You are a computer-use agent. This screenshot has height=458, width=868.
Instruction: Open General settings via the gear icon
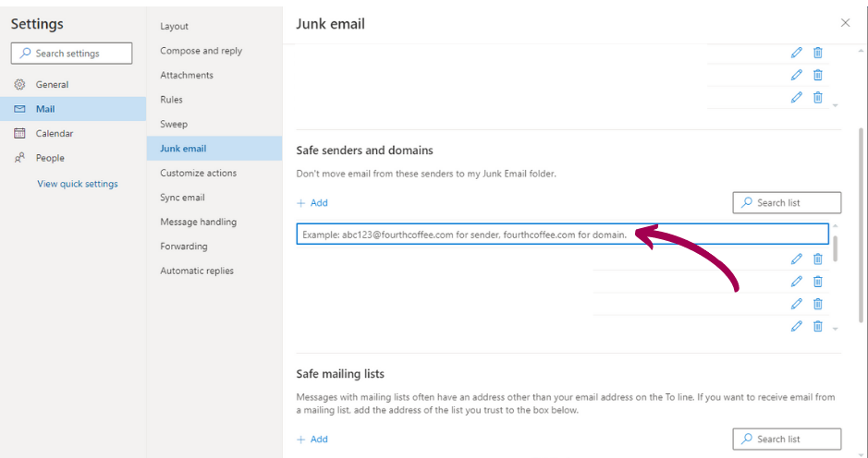20,84
